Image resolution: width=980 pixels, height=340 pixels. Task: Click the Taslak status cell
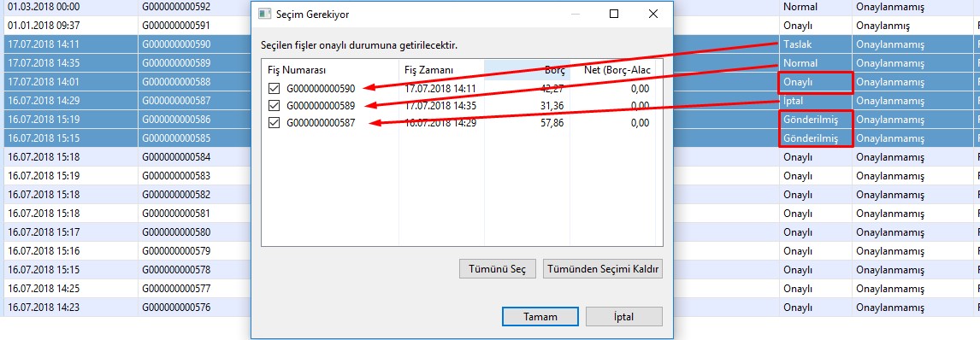click(x=815, y=45)
